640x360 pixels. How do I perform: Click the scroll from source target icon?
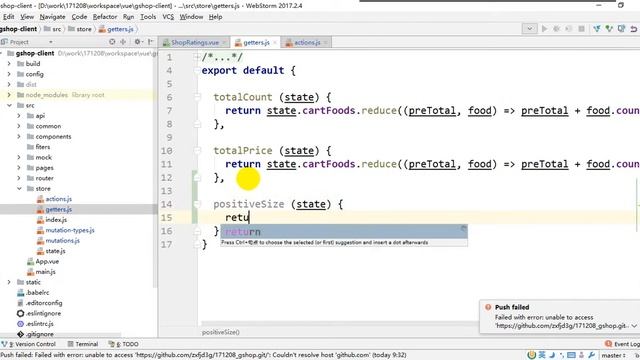[112, 42]
